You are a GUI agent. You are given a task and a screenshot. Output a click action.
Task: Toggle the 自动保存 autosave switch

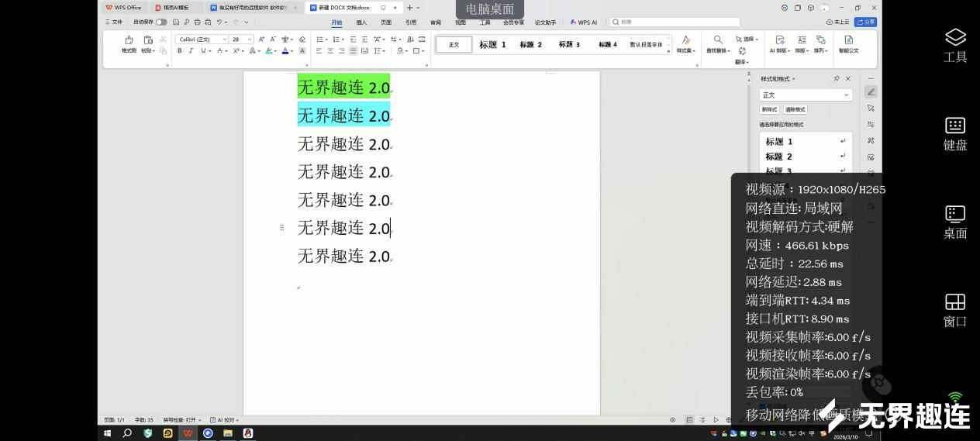point(161,22)
